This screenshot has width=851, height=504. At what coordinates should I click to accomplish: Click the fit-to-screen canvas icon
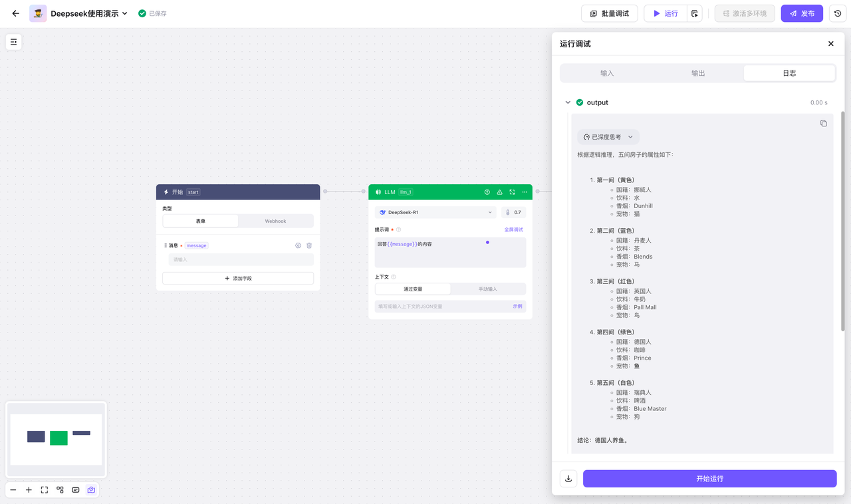pos(45,490)
